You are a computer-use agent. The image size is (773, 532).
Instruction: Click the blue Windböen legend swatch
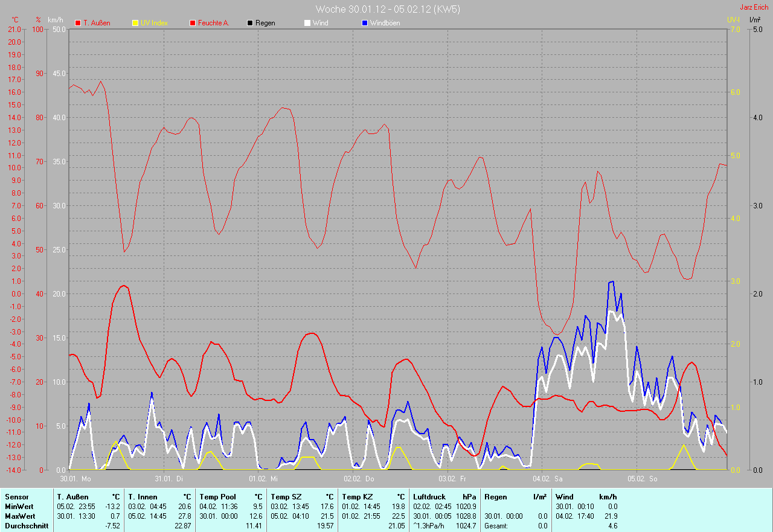click(x=364, y=23)
